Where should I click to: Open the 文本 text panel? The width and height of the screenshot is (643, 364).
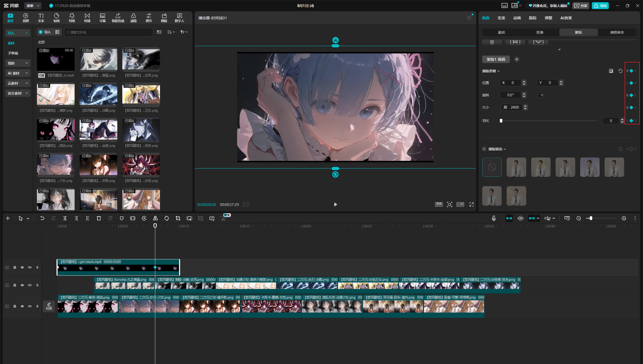click(41, 18)
